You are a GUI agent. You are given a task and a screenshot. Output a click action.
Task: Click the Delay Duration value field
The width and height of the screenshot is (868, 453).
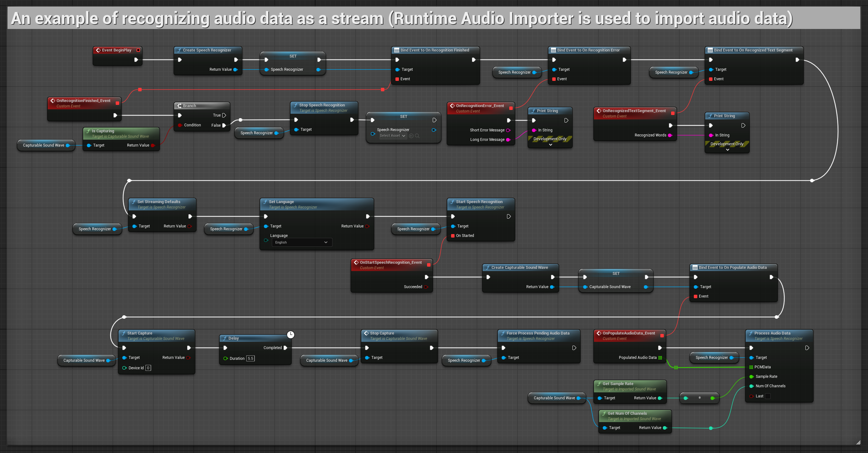tap(250, 358)
